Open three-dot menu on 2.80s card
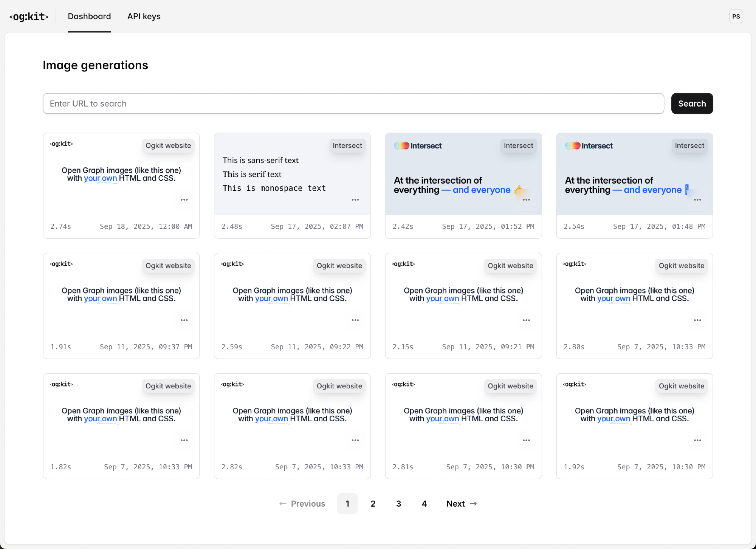756x549 pixels. (x=697, y=320)
